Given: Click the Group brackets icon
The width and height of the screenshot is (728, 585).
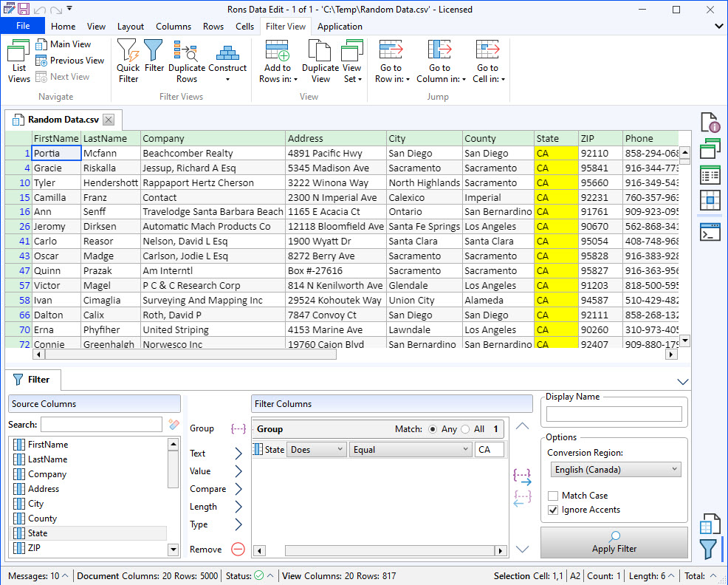Looking at the screenshot, I should [238, 428].
